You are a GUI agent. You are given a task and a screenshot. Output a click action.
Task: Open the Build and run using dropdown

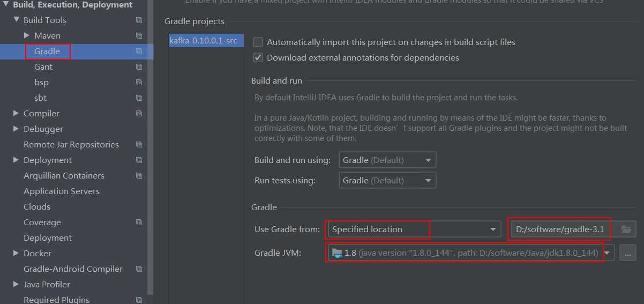pos(388,160)
